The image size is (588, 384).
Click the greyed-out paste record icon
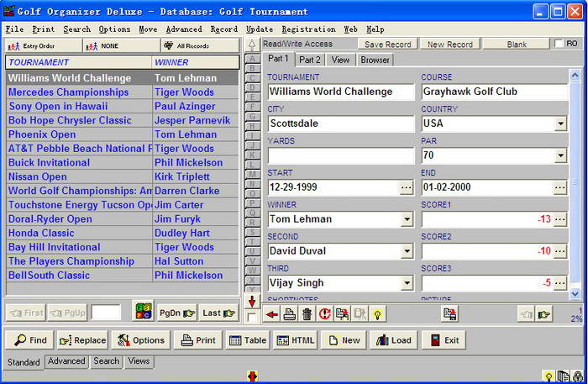(x=360, y=314)
